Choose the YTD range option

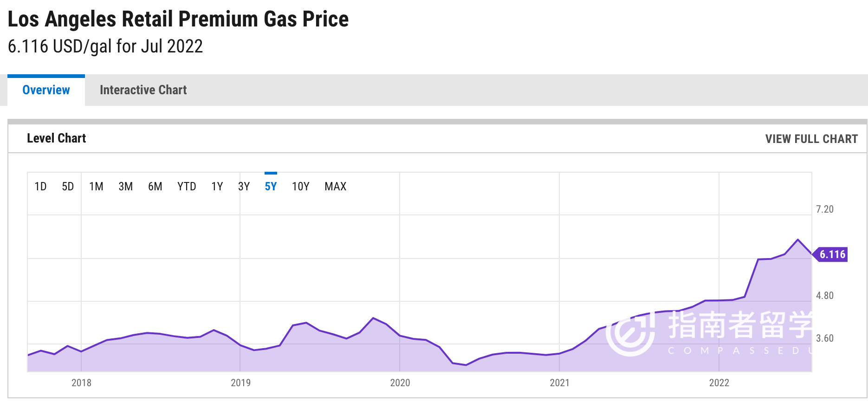click(187, 187)
